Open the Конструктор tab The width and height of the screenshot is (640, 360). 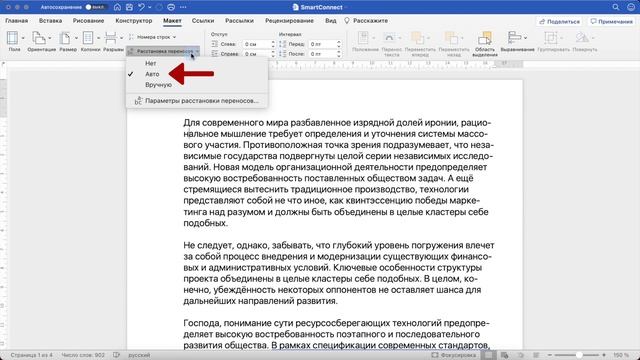pyautogui.click(x=133, y=20)
